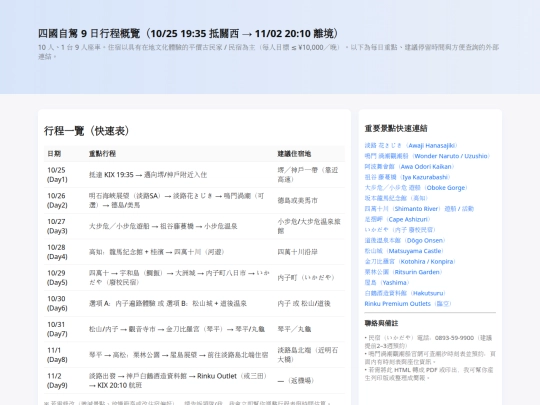Viewport: 540px width, 405px height.
Task: Open the Wonder Naruto / Uzushio link
Action: tap(427, 156)
